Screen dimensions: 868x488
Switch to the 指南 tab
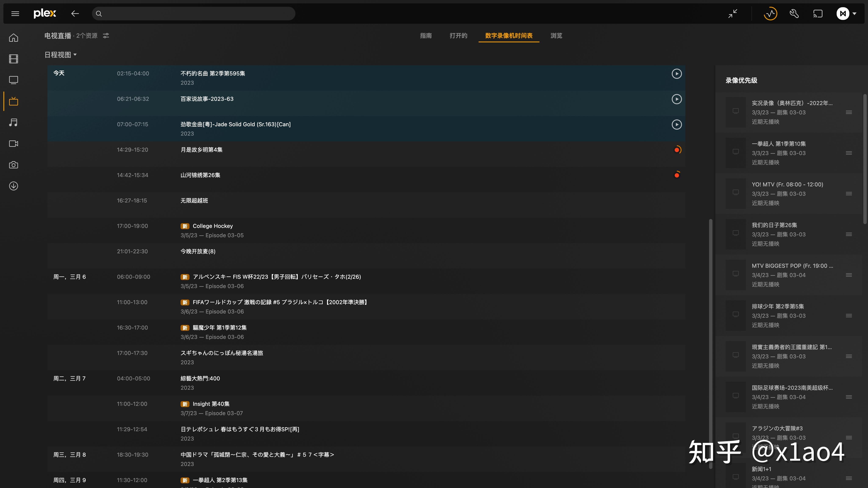(426, 36)
